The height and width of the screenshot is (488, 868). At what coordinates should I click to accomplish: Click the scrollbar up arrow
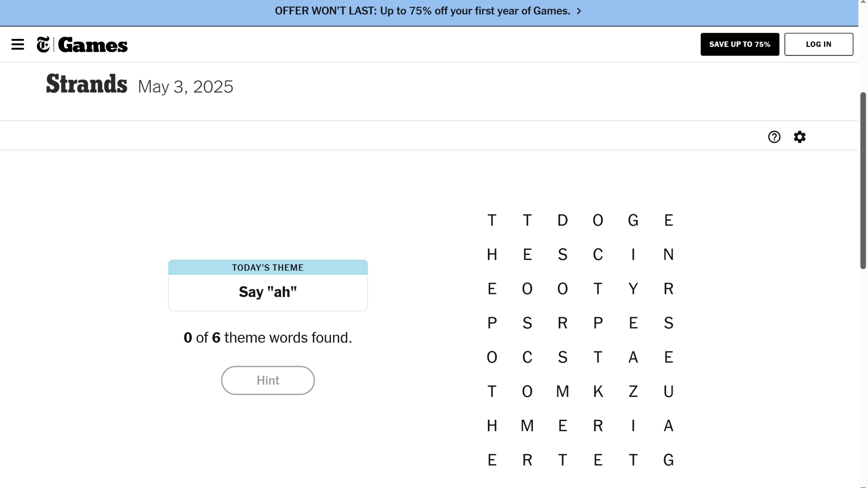tap(863, 3)
